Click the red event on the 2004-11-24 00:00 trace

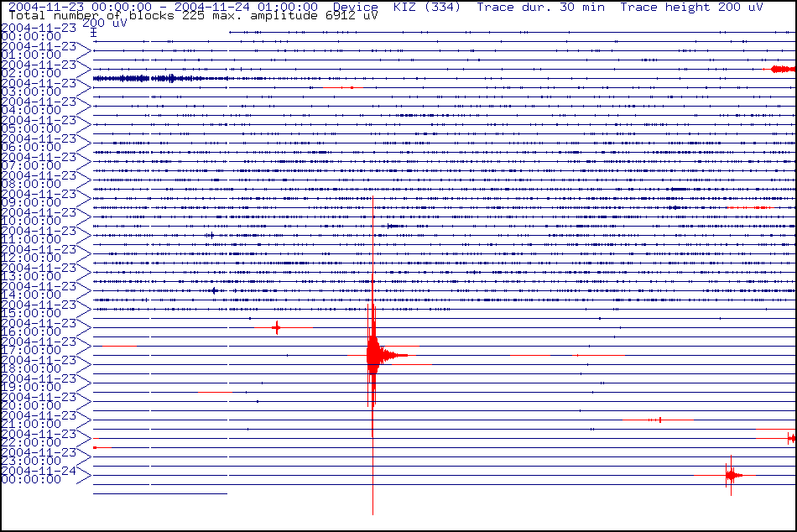pos(732,476)
